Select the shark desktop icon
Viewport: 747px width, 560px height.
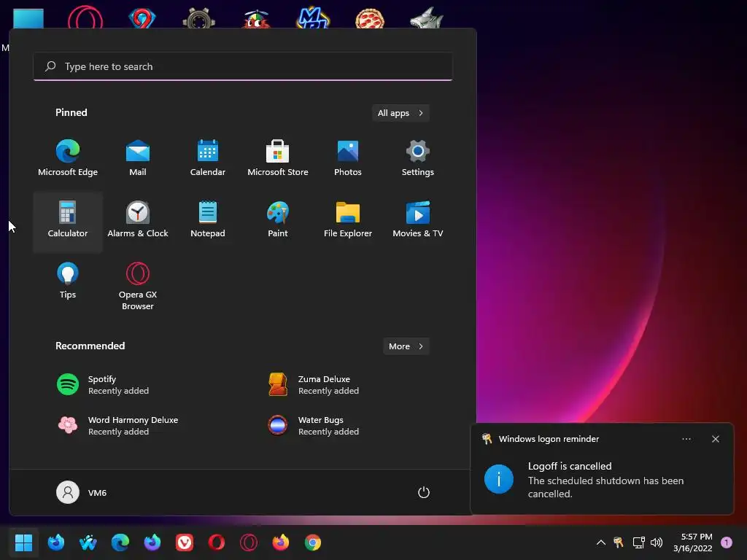pos(426,17)
